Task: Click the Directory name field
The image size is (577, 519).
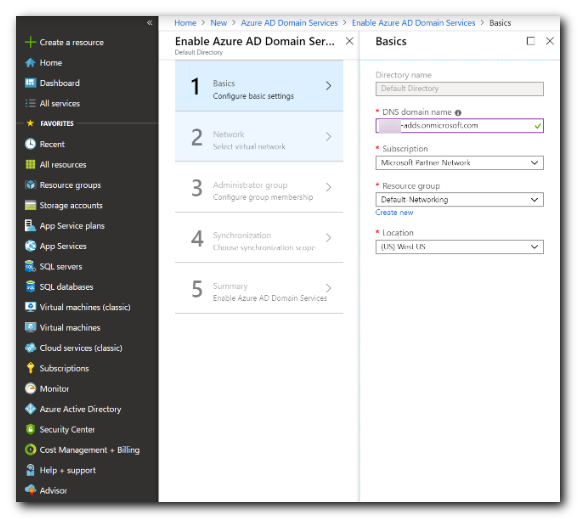Action: 459,89
